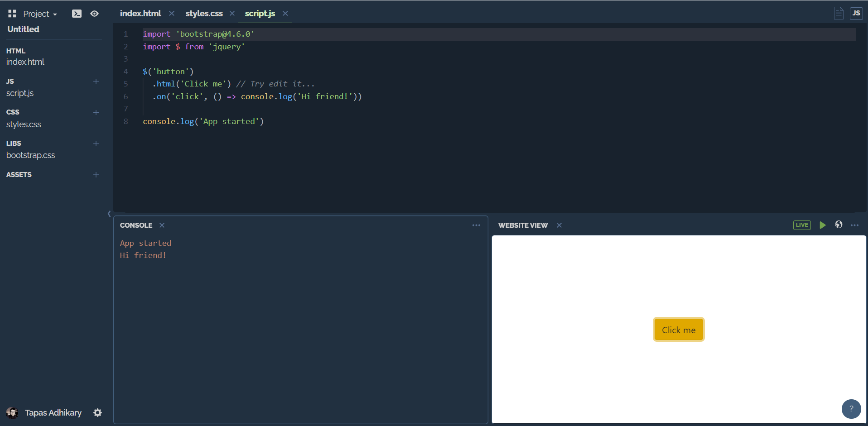Switch to the styles.css tab

(x=204, y=14)
